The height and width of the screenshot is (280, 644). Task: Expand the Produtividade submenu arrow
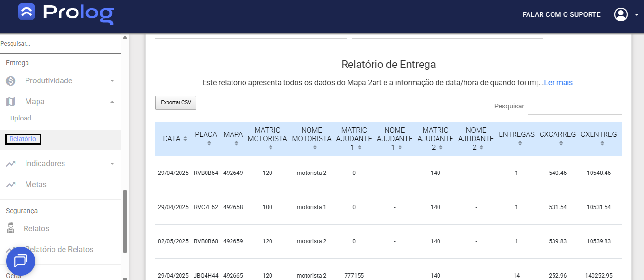(112, 81)
